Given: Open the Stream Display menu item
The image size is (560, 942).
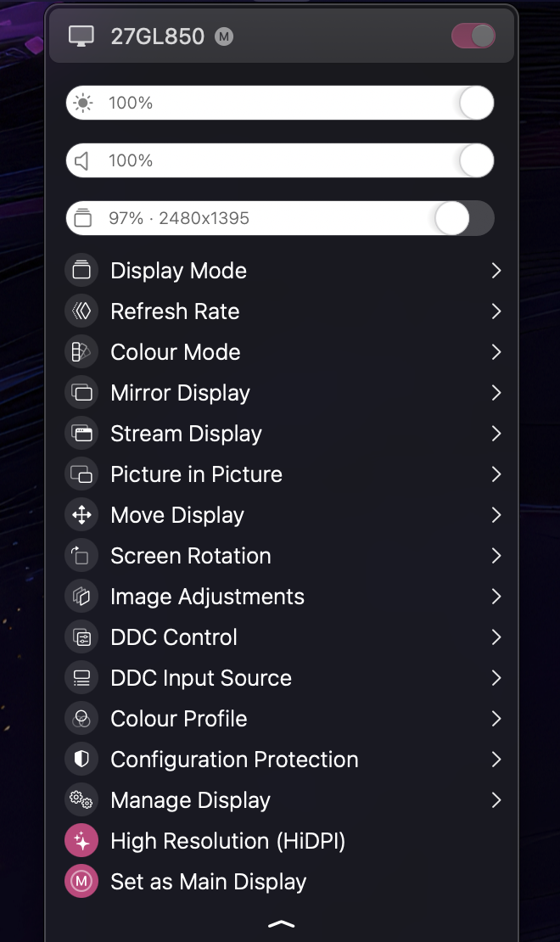Looking at the screenshot, I should [186, 434].
